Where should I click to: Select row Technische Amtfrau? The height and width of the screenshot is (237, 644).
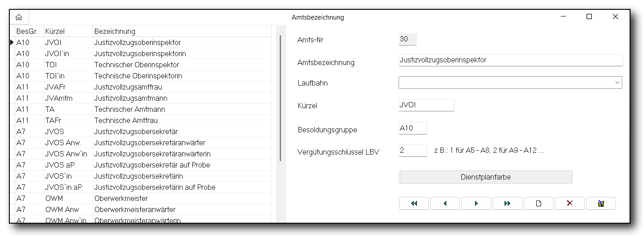pyautogui.click(x=143, y=120)
